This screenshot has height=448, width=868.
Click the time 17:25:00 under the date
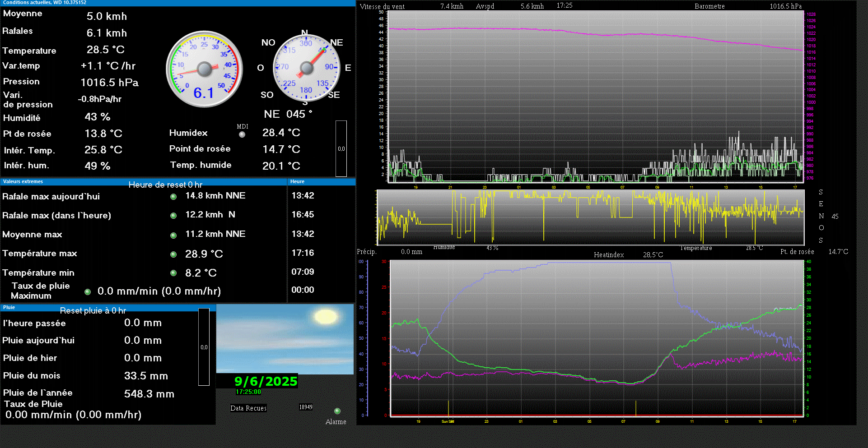click(248, 392)
